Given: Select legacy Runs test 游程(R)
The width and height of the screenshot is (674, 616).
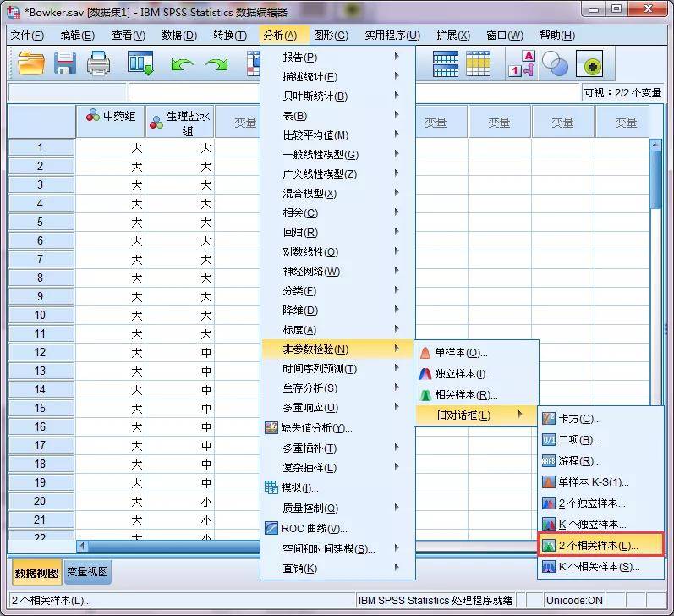Looking at the screenshot, I should point(600,461).
